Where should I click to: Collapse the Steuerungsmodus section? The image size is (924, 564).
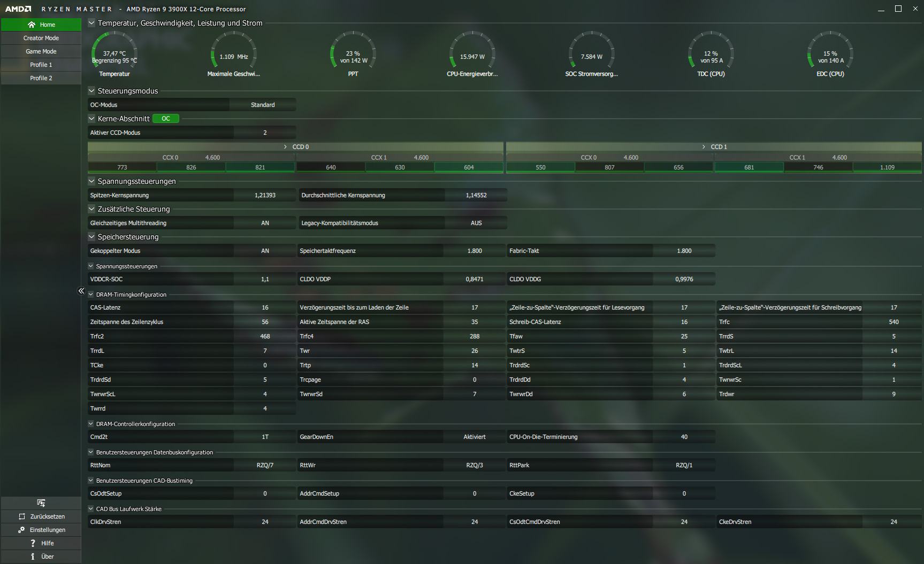click(91, 91)
